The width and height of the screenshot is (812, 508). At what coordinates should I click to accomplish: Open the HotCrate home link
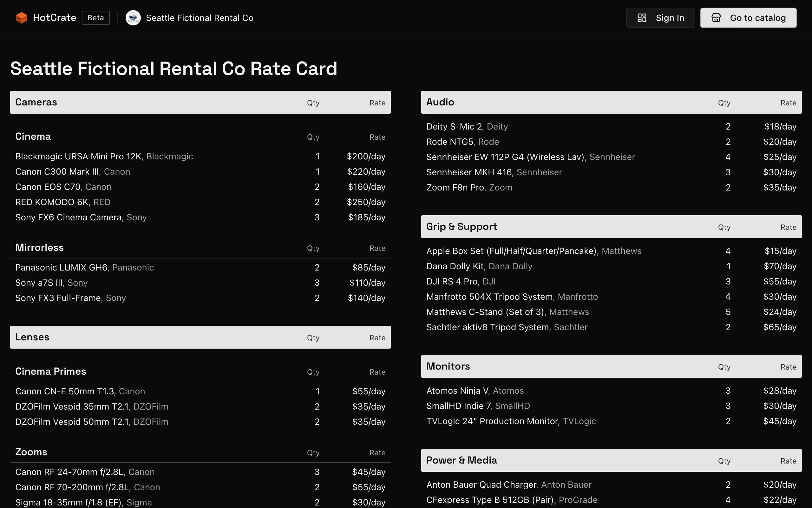point(46,18)
